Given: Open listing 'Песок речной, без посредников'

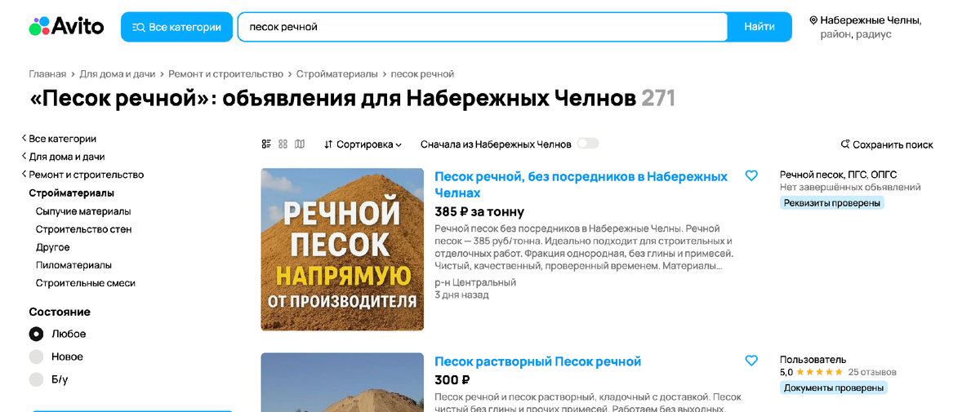Looking at the screenshot, I should (x=581, y=184).
